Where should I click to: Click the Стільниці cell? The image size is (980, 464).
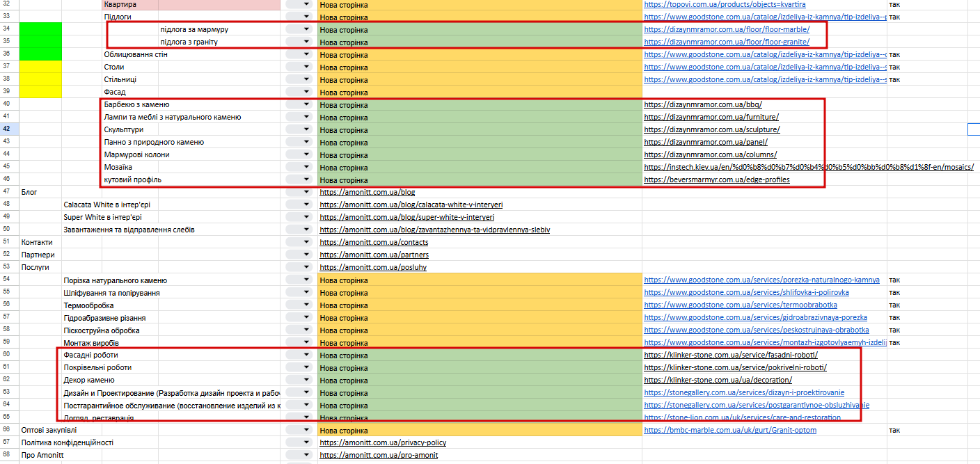pyautogui.click(x=120, y=80)
